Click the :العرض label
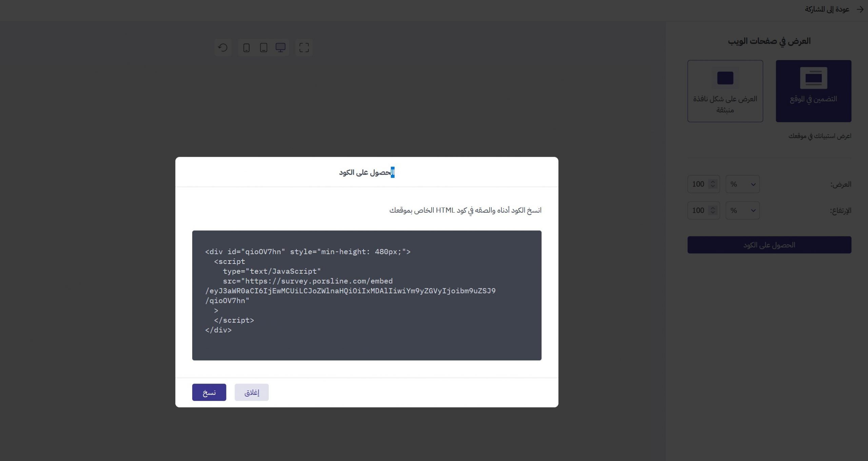Viewport: 868px width, 461px height. (x=841, y=184)
